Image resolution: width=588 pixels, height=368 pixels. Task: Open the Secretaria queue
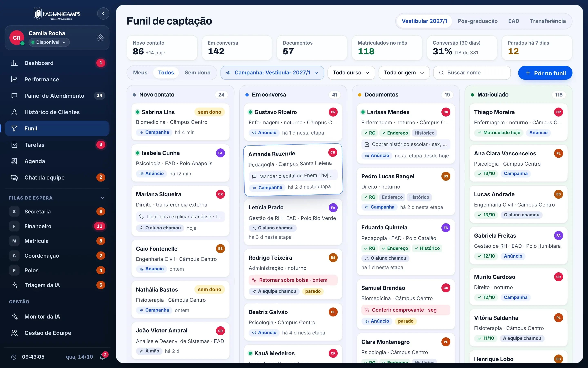coord(57,212)
